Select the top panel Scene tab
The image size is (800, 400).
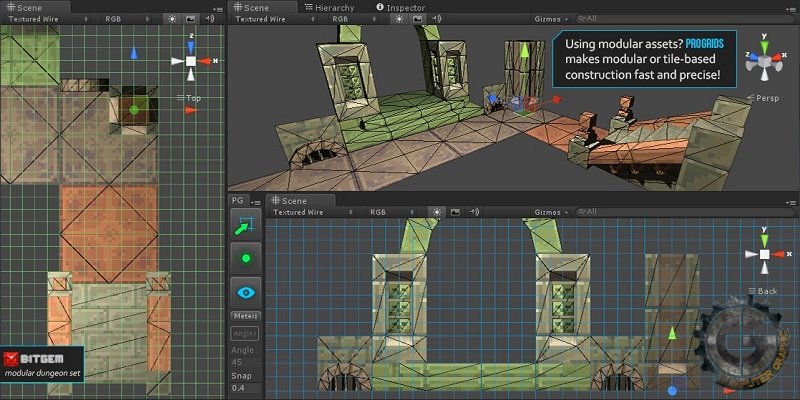click(x=263, y=8)
